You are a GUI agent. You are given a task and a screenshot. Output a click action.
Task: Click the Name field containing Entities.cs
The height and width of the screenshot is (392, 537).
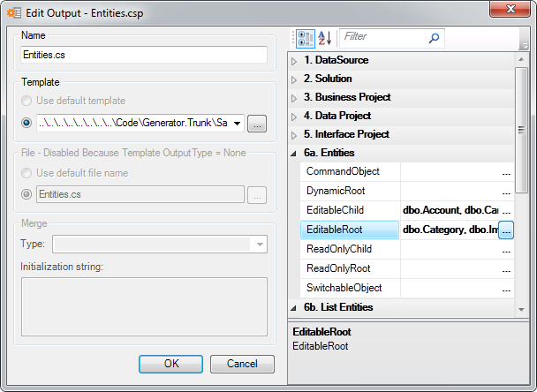(144, 55)
